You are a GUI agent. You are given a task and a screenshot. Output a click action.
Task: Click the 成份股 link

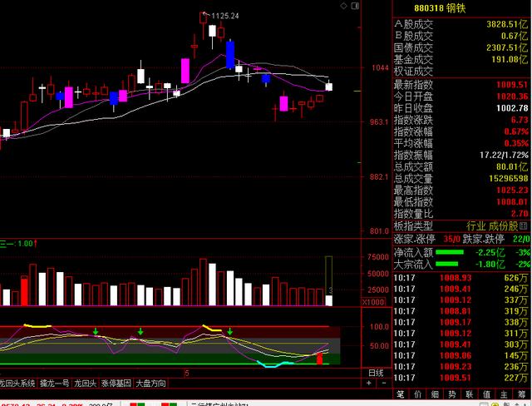[504, 225]
